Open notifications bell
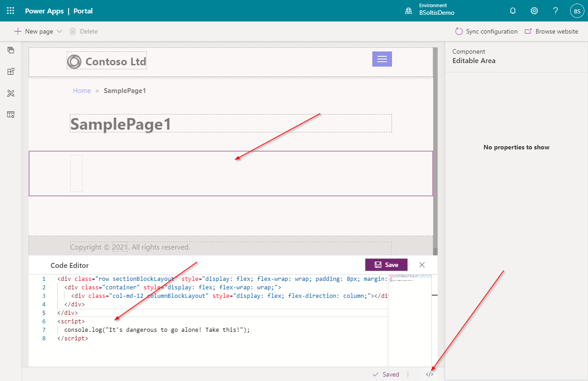The image size is (588, 381). pyautogui.click(x=512, y=10)
